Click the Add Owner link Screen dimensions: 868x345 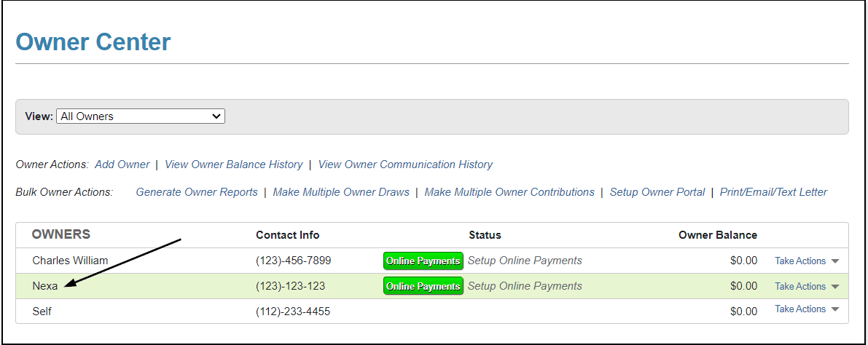pyautogui.click(x=122, y=164)
